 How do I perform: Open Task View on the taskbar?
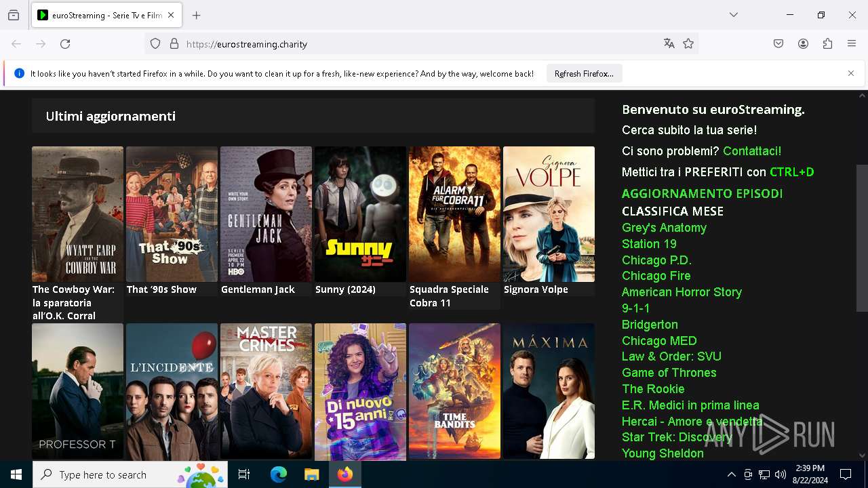(x=244, y=474)
